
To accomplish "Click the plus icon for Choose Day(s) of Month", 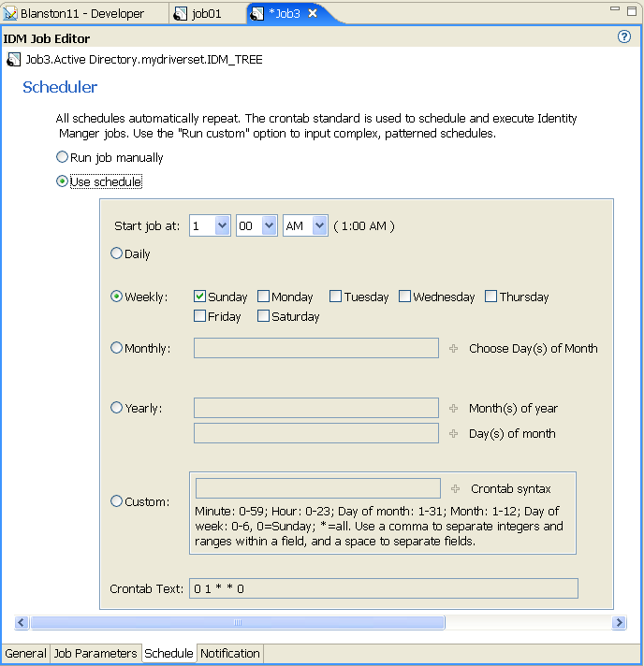I will coord(454,348).
